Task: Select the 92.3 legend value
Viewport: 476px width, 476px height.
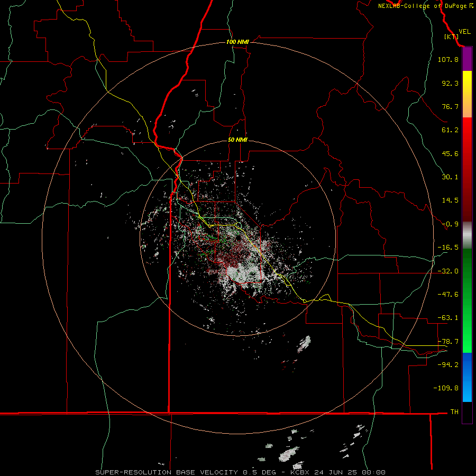Action: tap(450, 83)
